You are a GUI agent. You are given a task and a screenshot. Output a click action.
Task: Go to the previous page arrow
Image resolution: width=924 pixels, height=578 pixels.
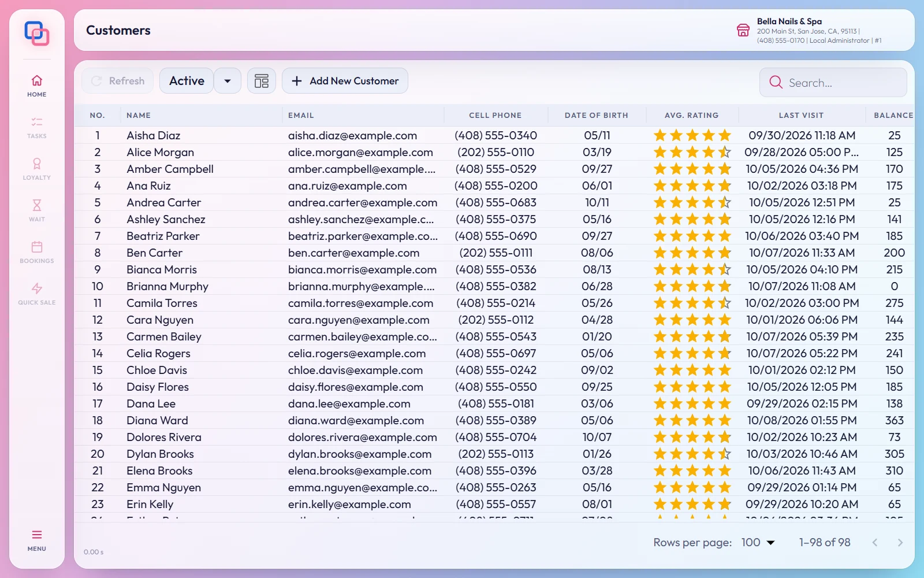[x=875, y=542]
